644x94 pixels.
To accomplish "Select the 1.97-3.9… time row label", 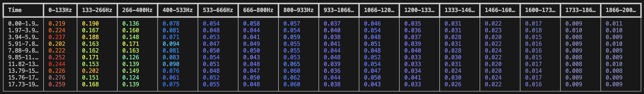I will click(x=23, y=30).
